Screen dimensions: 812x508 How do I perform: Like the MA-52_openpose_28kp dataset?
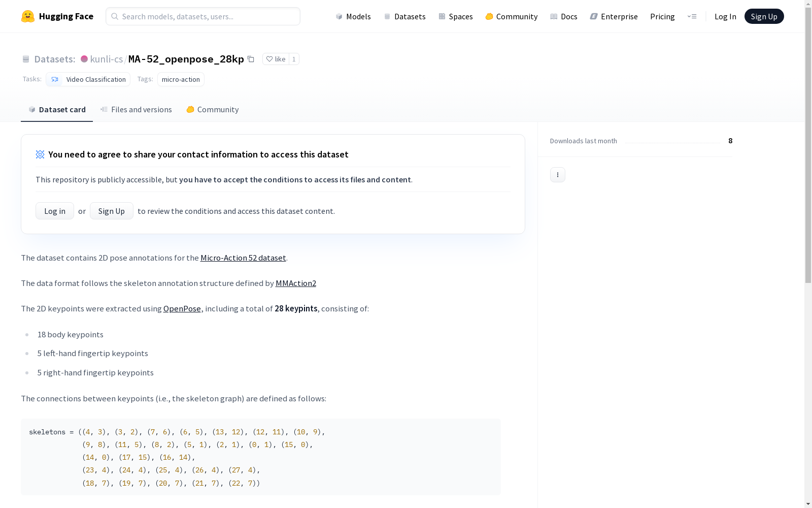(276, 59)
